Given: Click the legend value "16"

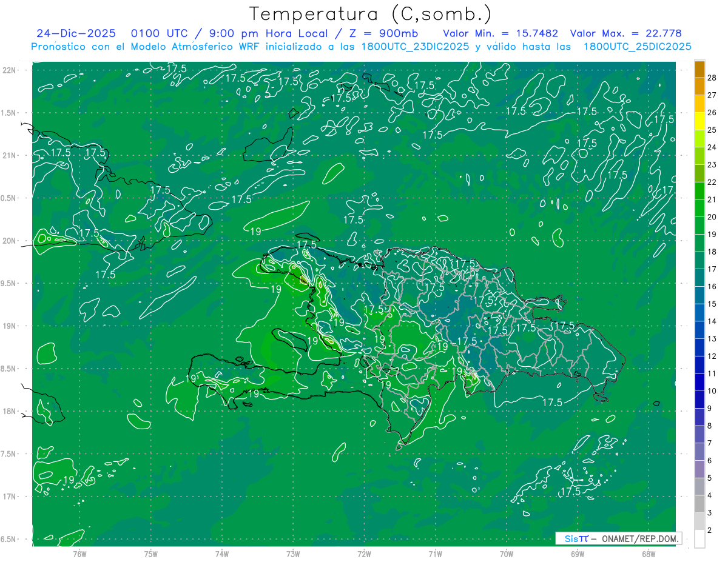Looking at the screenshot, I should [x=712, y=287].
